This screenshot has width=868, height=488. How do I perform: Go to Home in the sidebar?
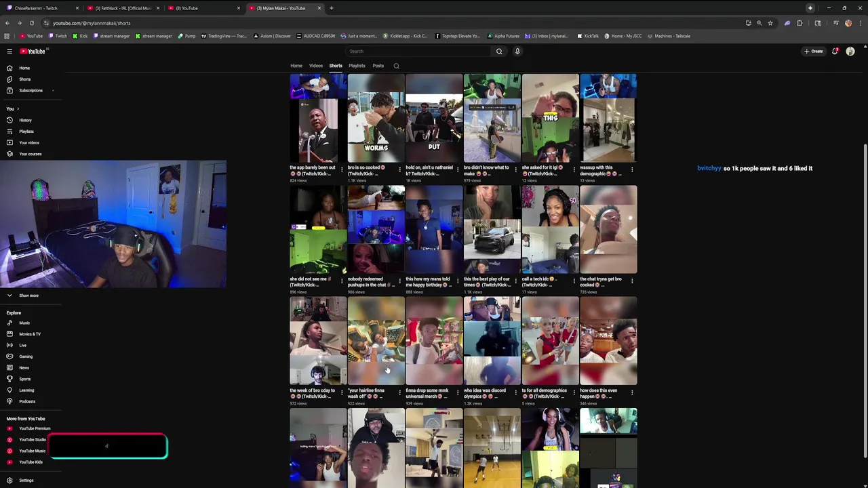tap(24, 68)
